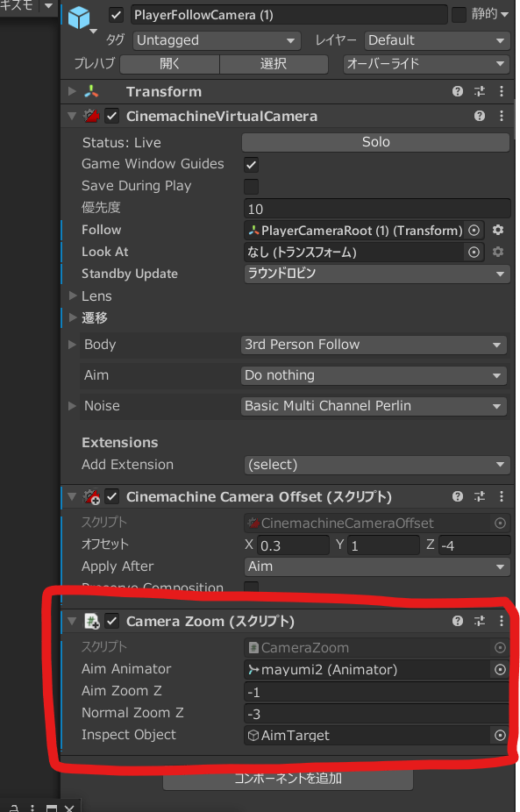Click the offset Y field showing 1
Viewport: 520px width, 812px height.
click(383, 545)
